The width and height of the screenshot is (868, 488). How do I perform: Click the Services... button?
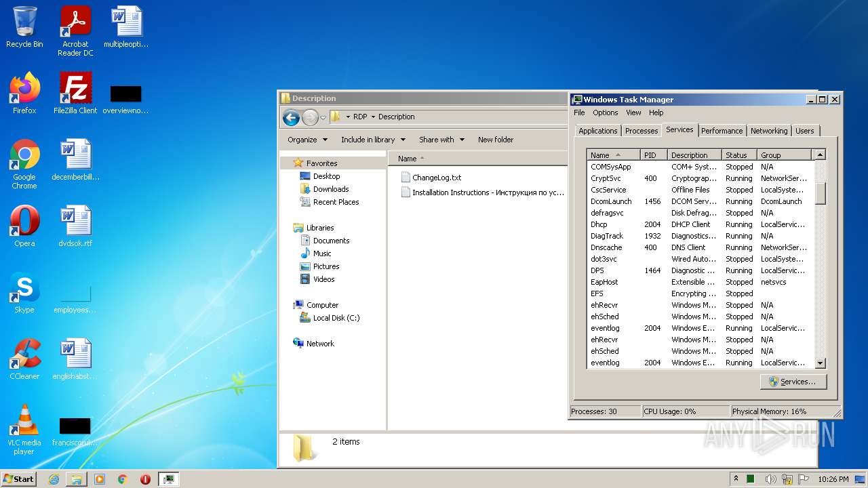click(x=793, y=382)
